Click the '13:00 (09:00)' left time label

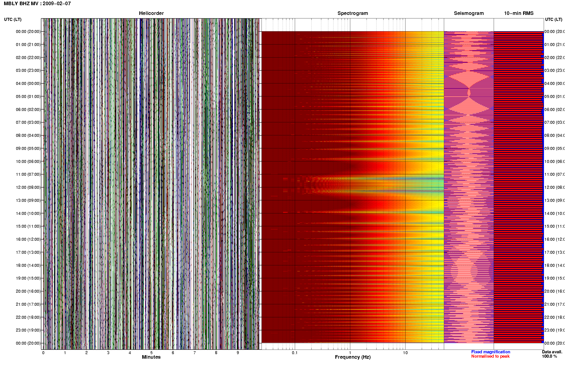click(28, 201)
